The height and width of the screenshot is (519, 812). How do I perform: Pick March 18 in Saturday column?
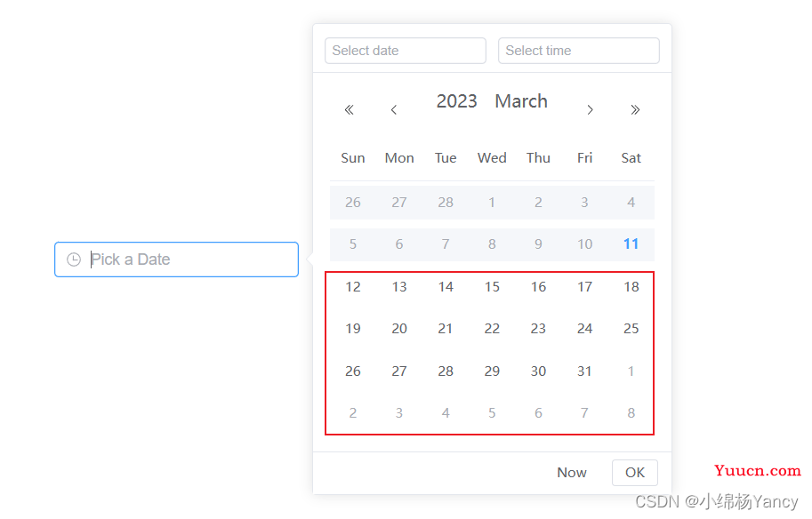click(x=631, y=287)
